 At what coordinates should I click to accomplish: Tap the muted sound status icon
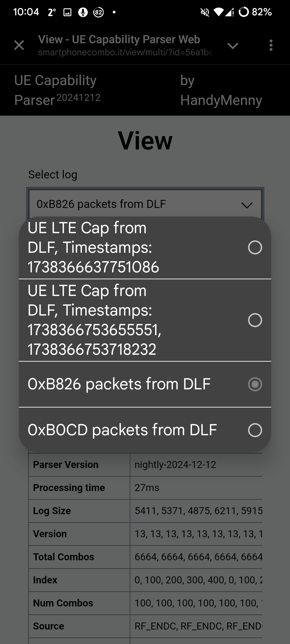[x=205, y=12]
